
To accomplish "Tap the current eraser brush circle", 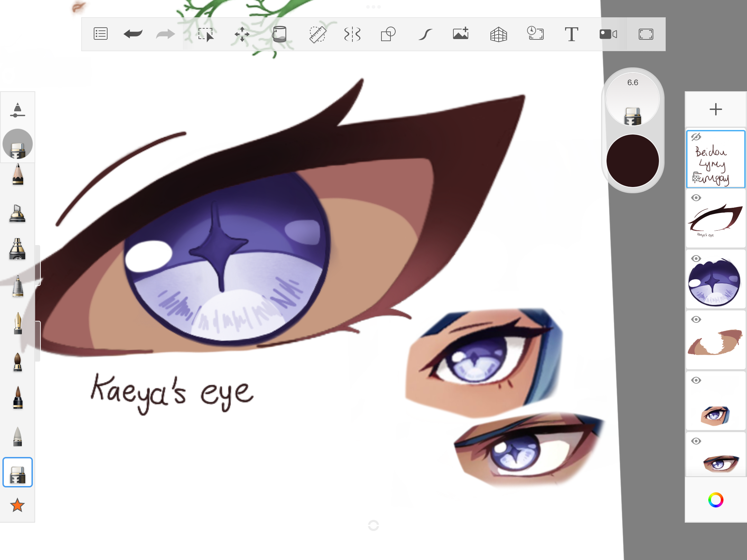I will [18, 144].
